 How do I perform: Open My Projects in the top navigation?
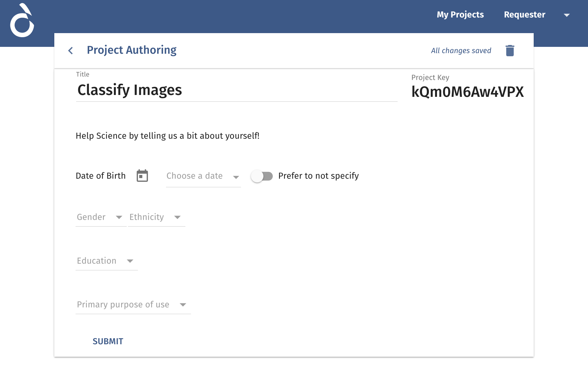click(x=460, y=15)
